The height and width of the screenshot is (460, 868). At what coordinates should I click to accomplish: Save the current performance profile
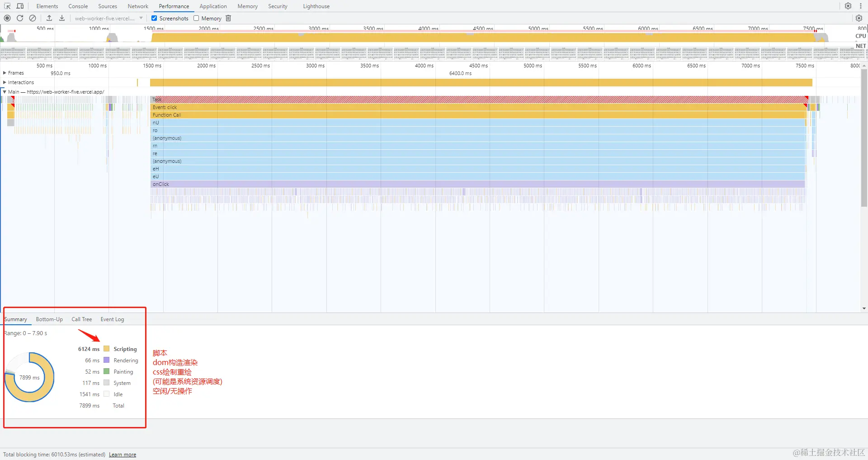coord(61,18)
